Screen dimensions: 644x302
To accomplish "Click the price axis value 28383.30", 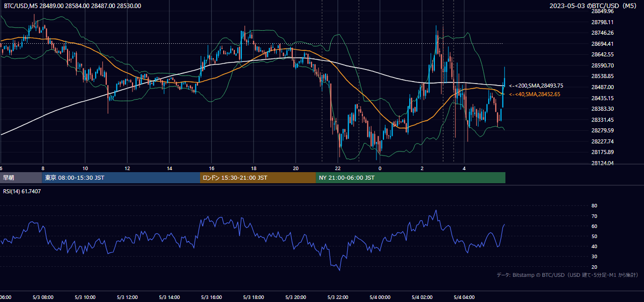I will (x=602, y=109).
